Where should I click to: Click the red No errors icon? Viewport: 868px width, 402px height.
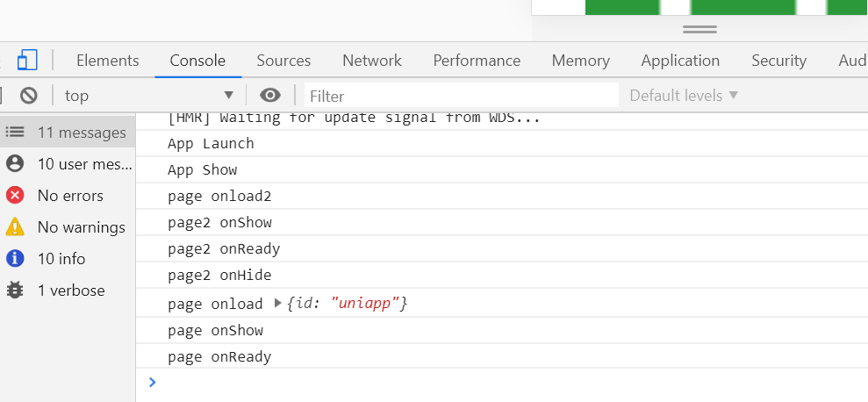point(15,196)
